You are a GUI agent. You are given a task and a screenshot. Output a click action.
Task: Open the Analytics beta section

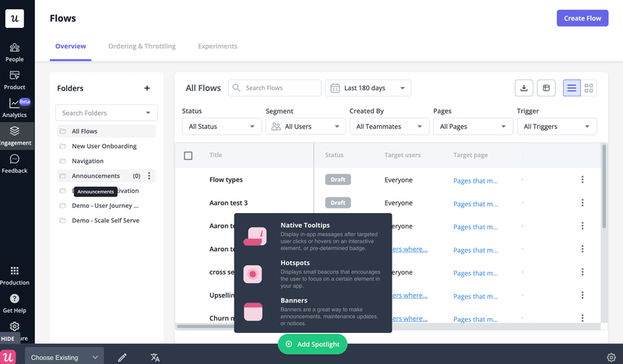(x=15, y=108)
